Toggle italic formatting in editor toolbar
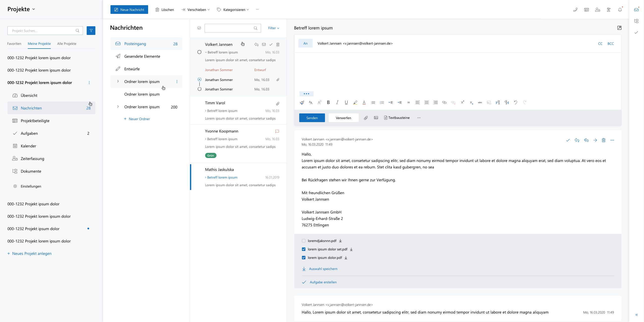644x322 pixels. pyautogui.click(x=337, y=102)
